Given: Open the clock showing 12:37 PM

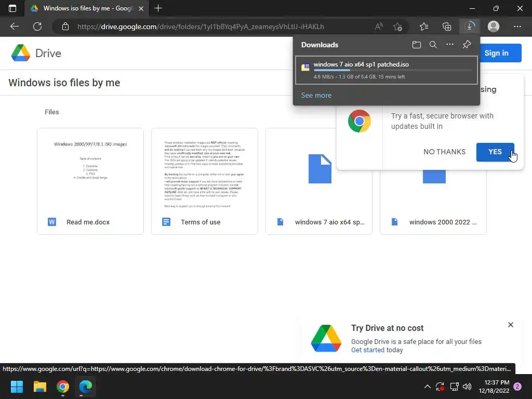Looking at the screenshot, I should click(494, 387).
